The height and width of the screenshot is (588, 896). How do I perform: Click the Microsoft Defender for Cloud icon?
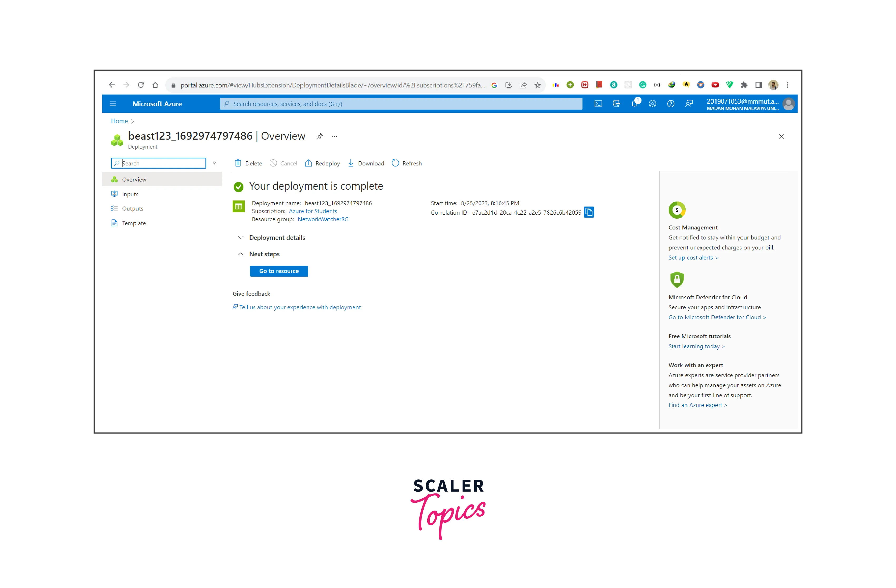click(x=677, y=278)
